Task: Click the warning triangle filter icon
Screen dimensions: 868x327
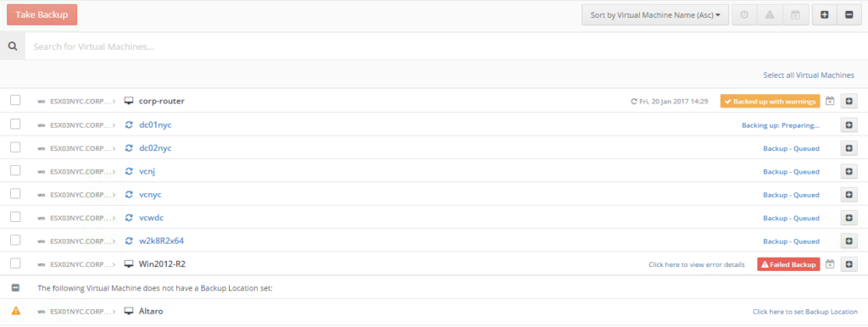Action: (770, 15)
